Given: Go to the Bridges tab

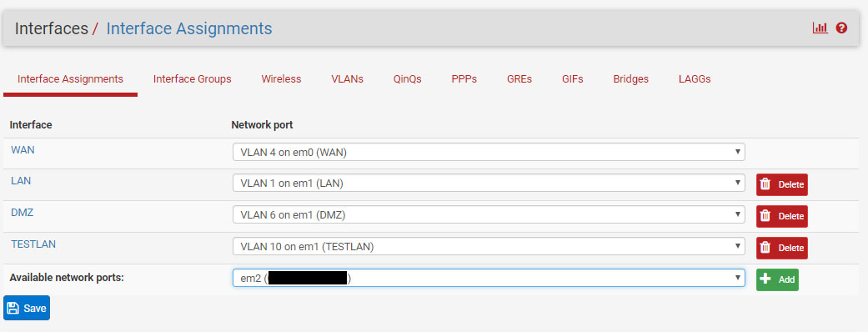Looking at the screenshot, I should point(630,79).
